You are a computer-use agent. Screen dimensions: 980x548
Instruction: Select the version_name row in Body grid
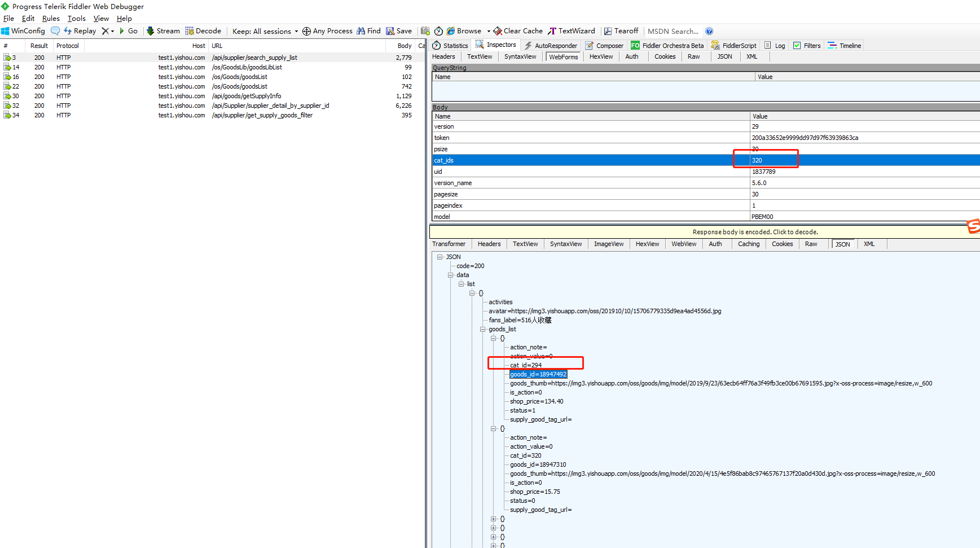point(706,183)
